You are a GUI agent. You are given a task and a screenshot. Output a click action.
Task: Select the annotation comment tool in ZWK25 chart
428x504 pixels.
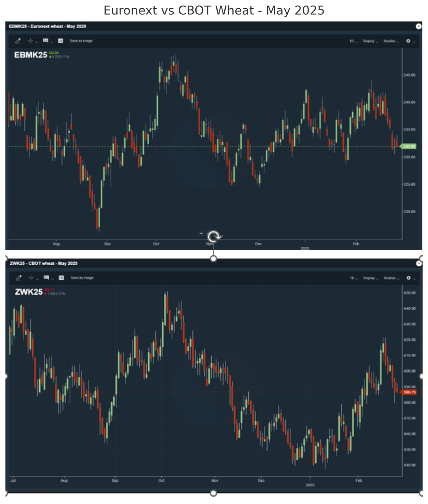[46, 278]
